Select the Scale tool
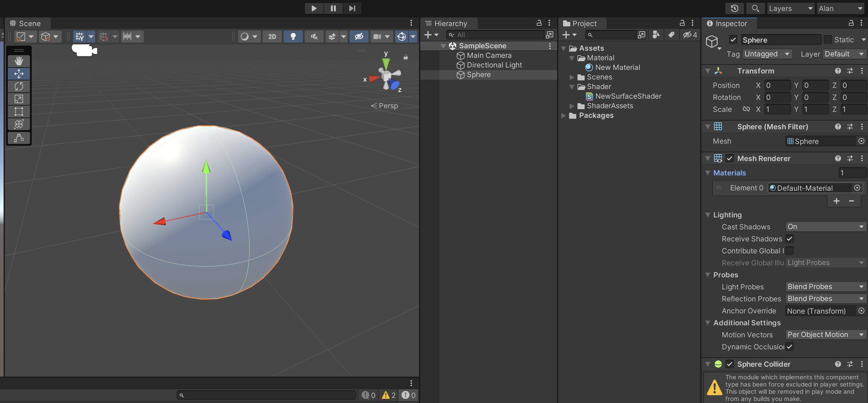 (x=19, y=99)
